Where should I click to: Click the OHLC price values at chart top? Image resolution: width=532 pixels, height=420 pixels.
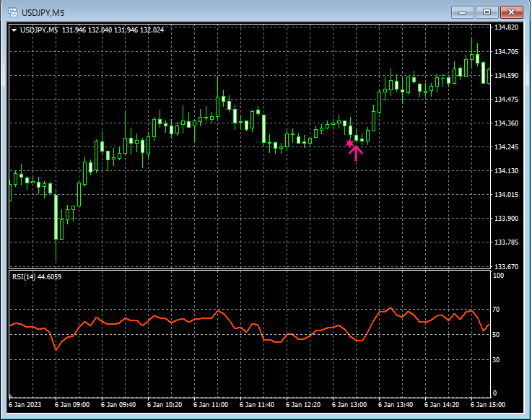click(113, 30)
